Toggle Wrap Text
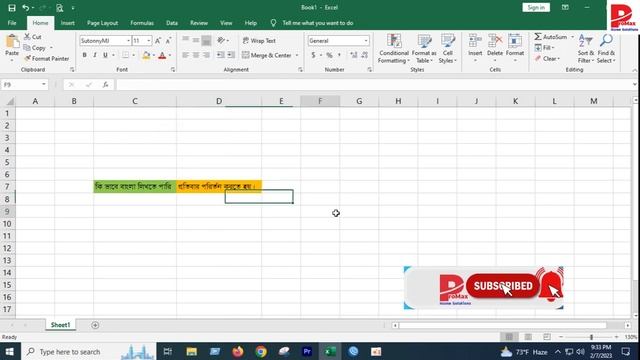 [x=259, y=41]
